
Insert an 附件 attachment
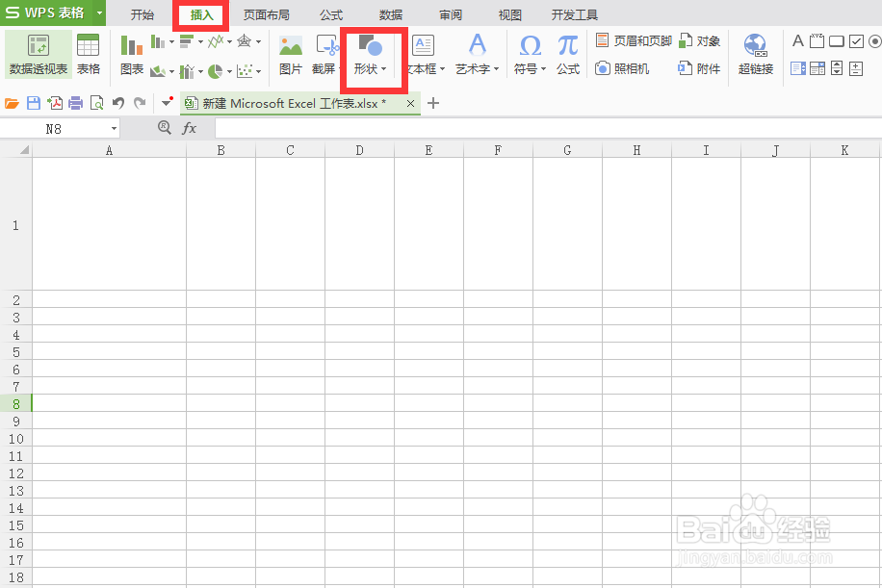click(699, 68)
